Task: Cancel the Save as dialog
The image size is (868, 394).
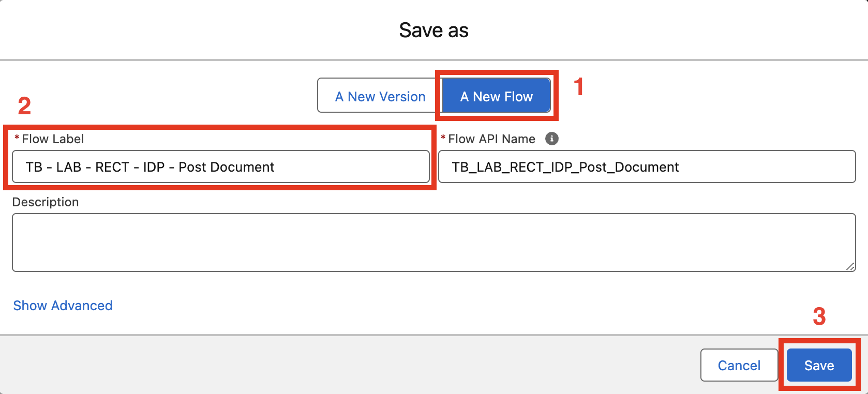Action: (x=739, y=366)
